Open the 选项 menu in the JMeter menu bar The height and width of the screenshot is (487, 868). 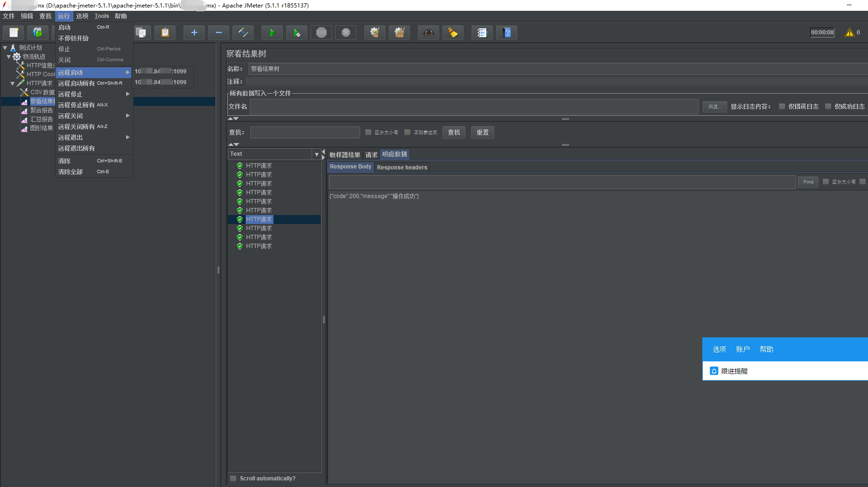click(82, 16)
